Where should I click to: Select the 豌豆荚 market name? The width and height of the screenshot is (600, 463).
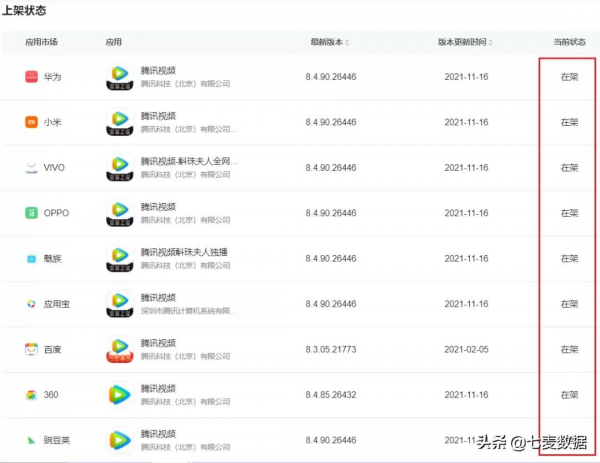click(57, 440)
